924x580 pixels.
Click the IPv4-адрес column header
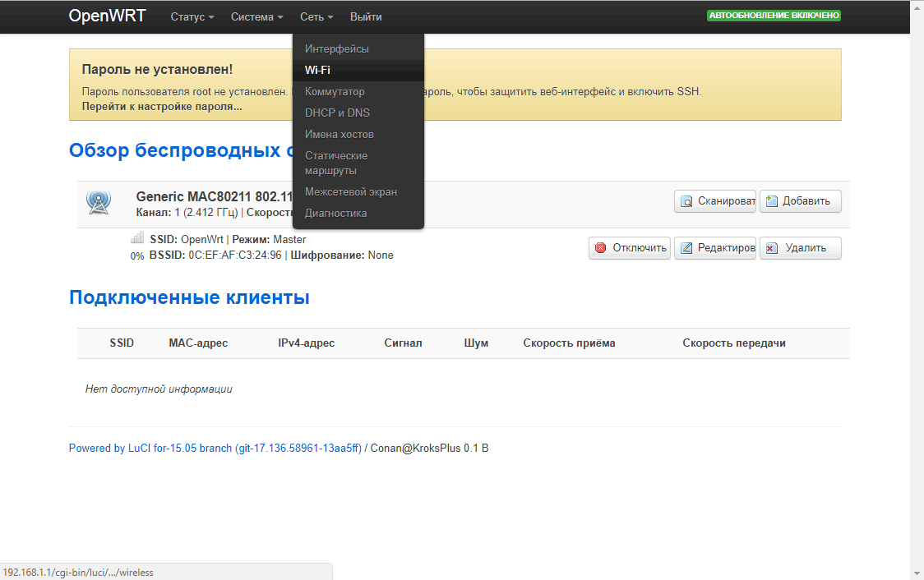(307, 343)
